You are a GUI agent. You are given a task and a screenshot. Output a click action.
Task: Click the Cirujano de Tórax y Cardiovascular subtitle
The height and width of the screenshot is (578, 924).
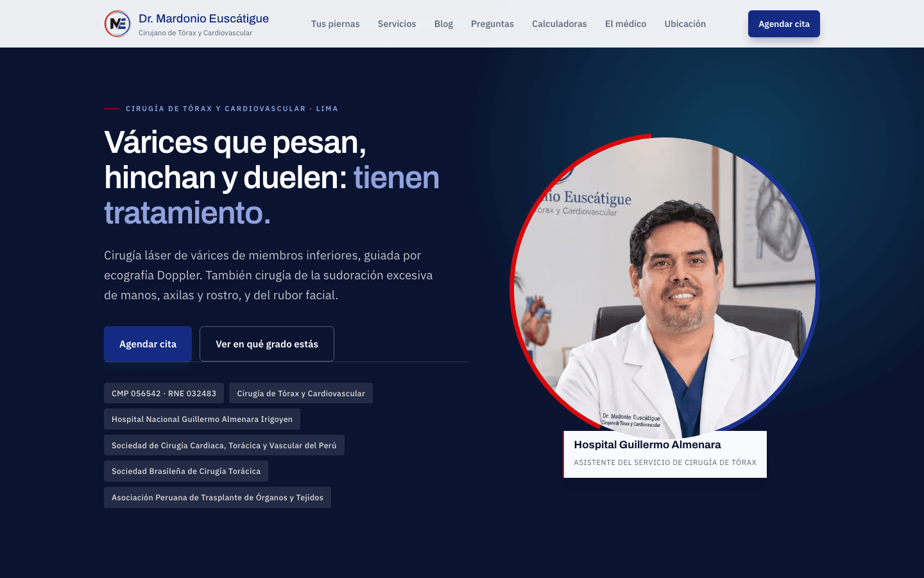click(x=196, y=33)
